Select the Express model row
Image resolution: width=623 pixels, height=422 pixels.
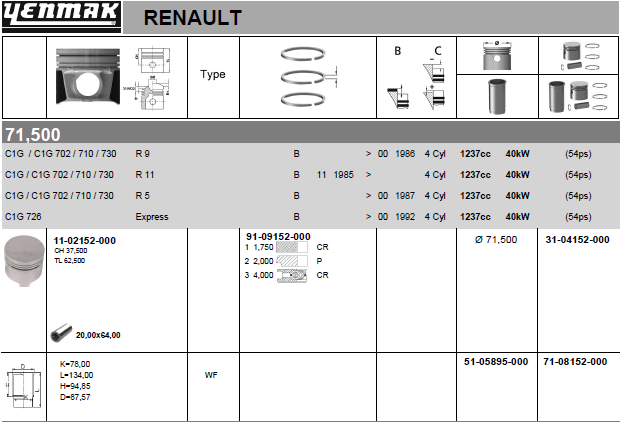pyautogui.click(x=152, y=216)
